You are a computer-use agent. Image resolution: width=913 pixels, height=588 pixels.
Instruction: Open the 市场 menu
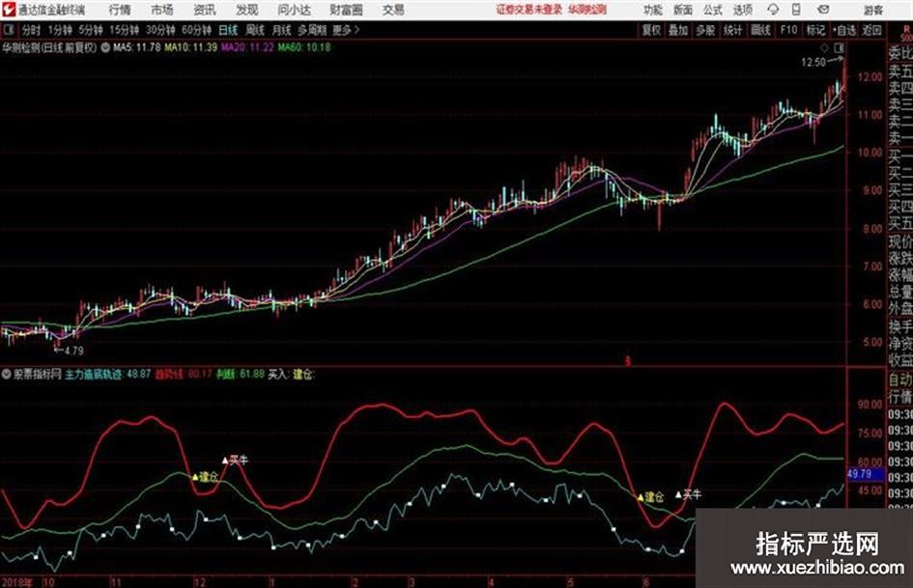click(162, 10)
